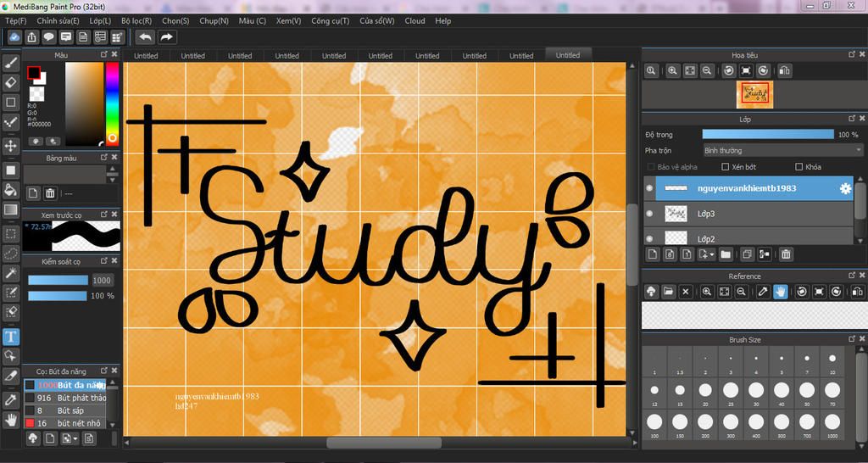Select the Bucket fill tool
This screenshot has width=868, height=463.
coord(10,190)
